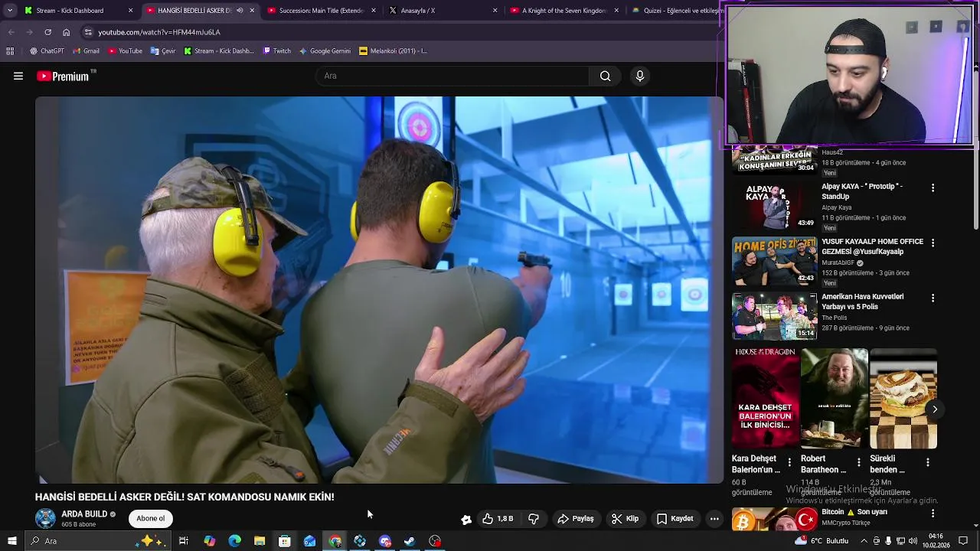Subscribe using the Abone ol button

pyautogui.click(x=151, y=519)
